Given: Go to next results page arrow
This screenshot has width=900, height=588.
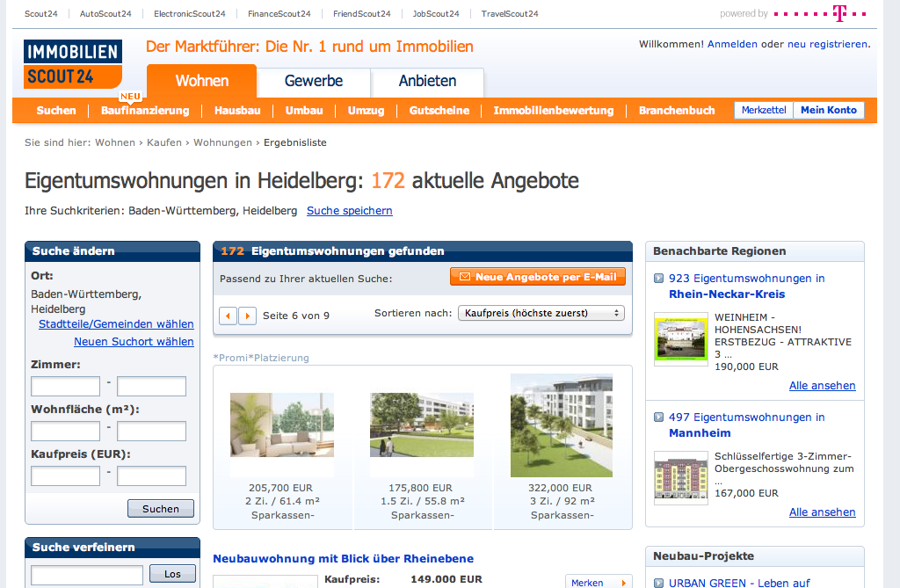Looking at the screenshot, I should click(x=247, y=316).
